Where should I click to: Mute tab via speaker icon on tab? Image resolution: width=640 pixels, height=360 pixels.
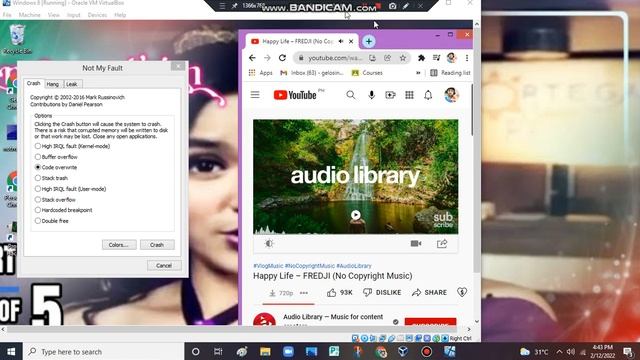pos(341,41)
